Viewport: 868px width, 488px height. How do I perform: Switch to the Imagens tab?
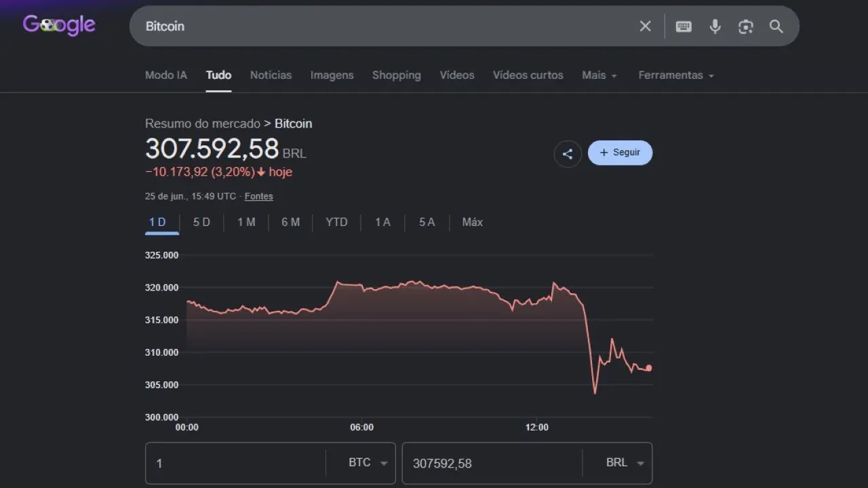(332, 75)
